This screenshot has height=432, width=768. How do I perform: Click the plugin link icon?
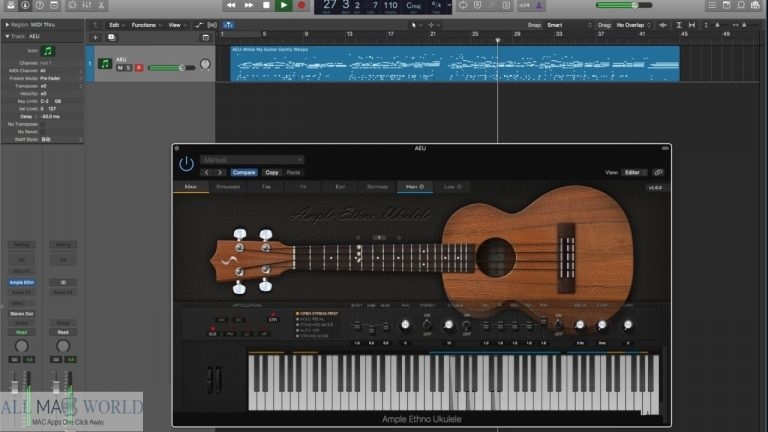(658, 172)
